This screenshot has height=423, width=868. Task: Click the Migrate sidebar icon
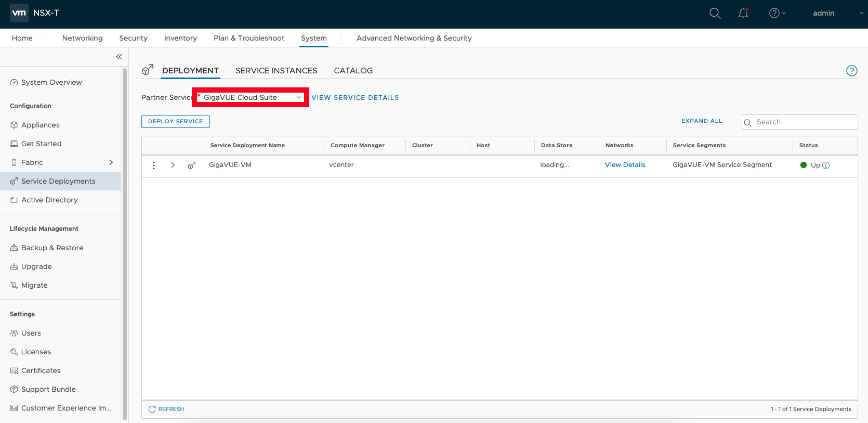pos(14,285)
